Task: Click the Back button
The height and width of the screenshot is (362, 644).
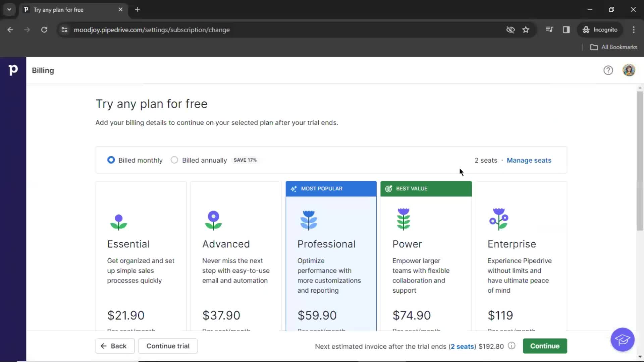Action: click(114, 346)
